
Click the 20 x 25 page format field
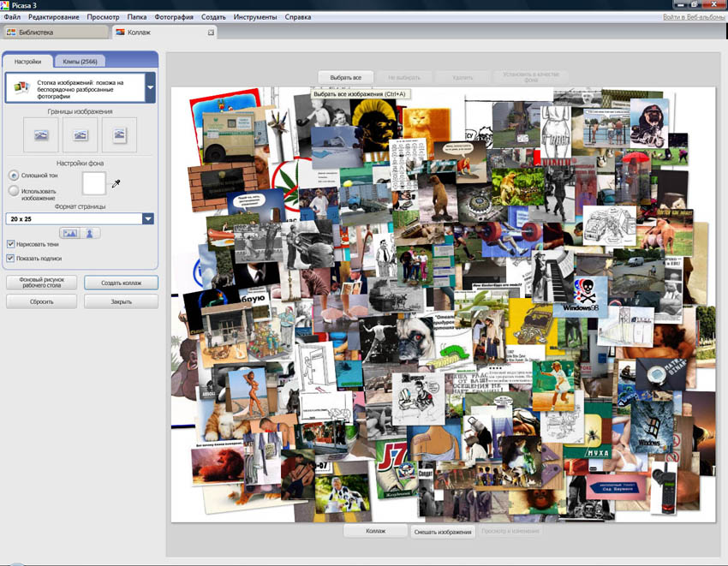pos(75,218)
